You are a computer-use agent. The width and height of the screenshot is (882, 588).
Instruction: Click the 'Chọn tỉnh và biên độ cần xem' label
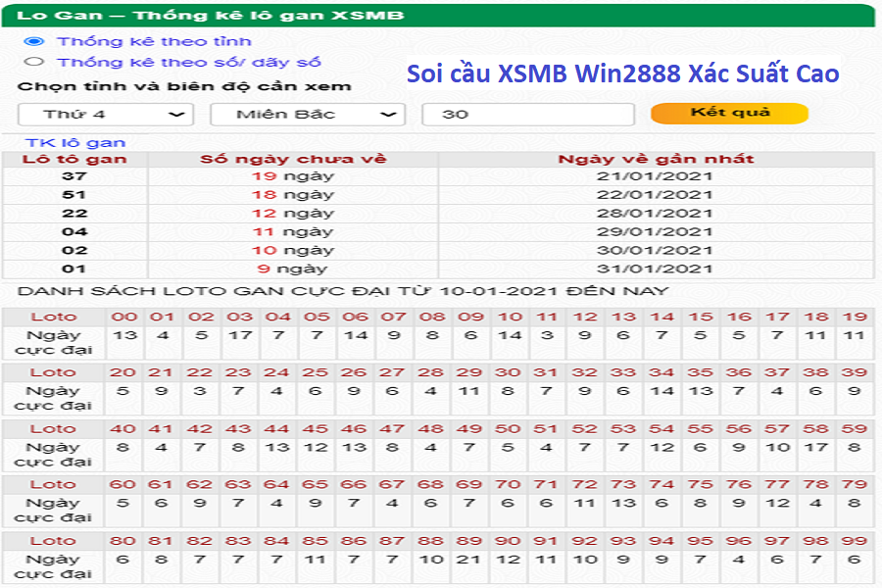pos(184,86)
